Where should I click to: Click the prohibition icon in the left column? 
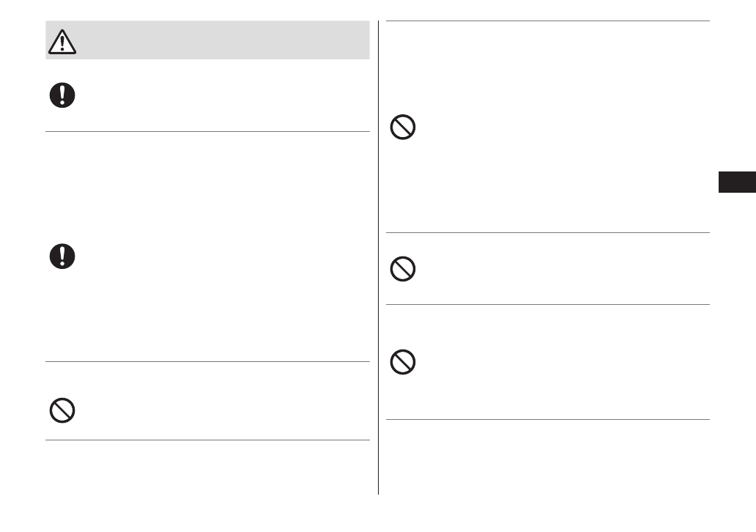tap(62, 410)
